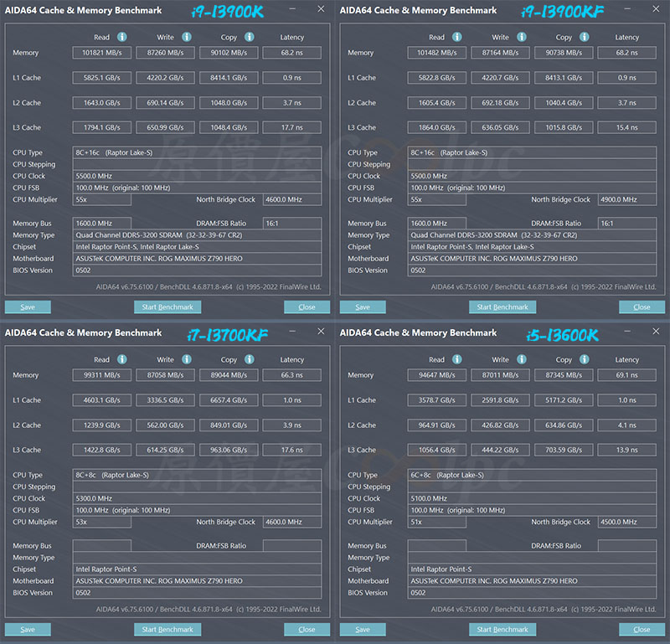The width and height of the screenshot is (670, 644).
Task: Select empty CPU Stepping field in i9-13900K window
Action: (197, 164)
